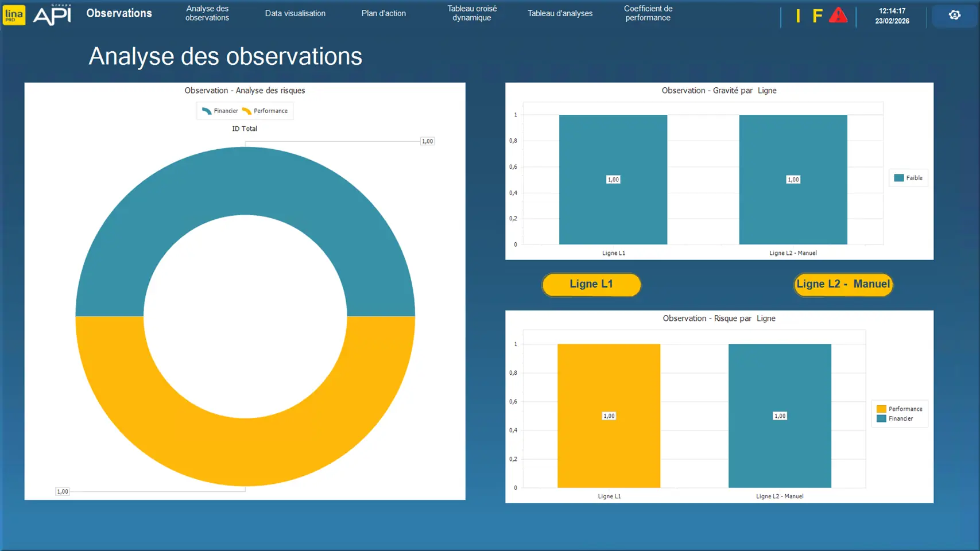Open user settings gear icon
This screenshot has height=551, width=980.
click(954, 15)
